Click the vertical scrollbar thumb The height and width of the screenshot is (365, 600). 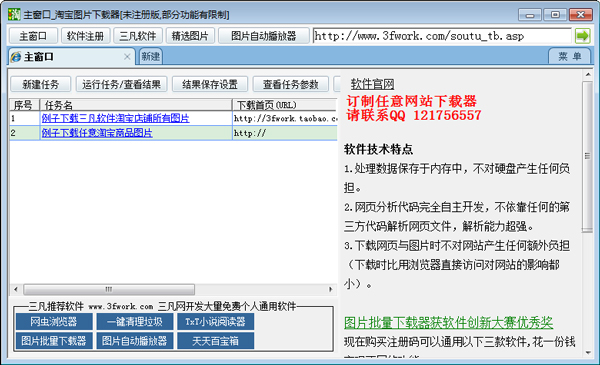pos(587,157)
